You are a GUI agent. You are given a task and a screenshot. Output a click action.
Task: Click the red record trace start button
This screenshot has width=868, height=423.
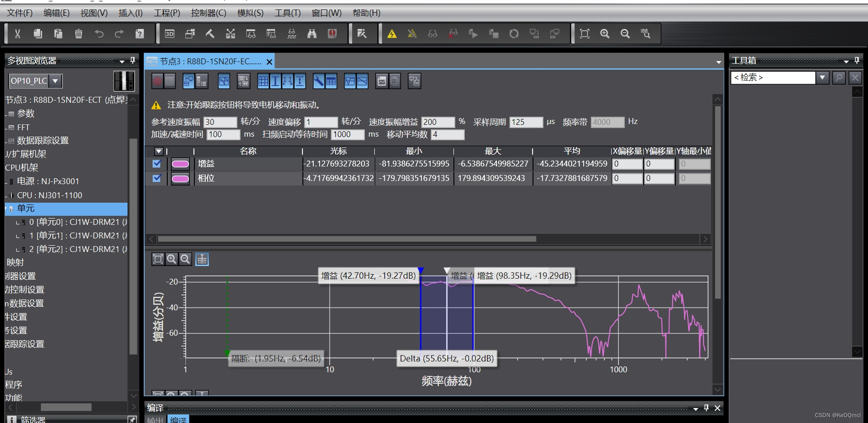pos(157,81)
